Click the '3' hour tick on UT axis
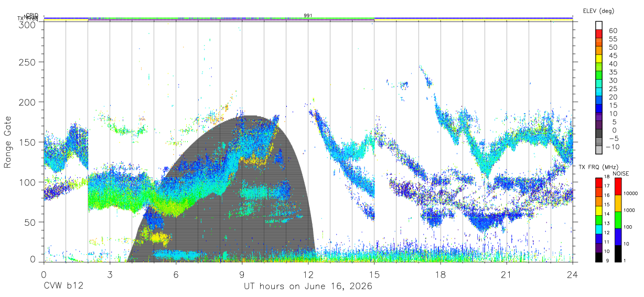Viewport: 644px width, 297px height. tap(110, 274)
